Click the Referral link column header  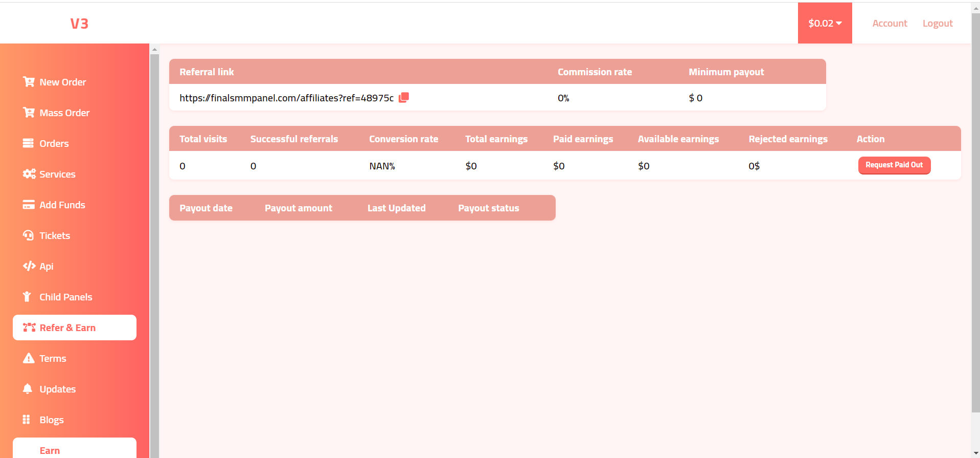tap(207, 72)
